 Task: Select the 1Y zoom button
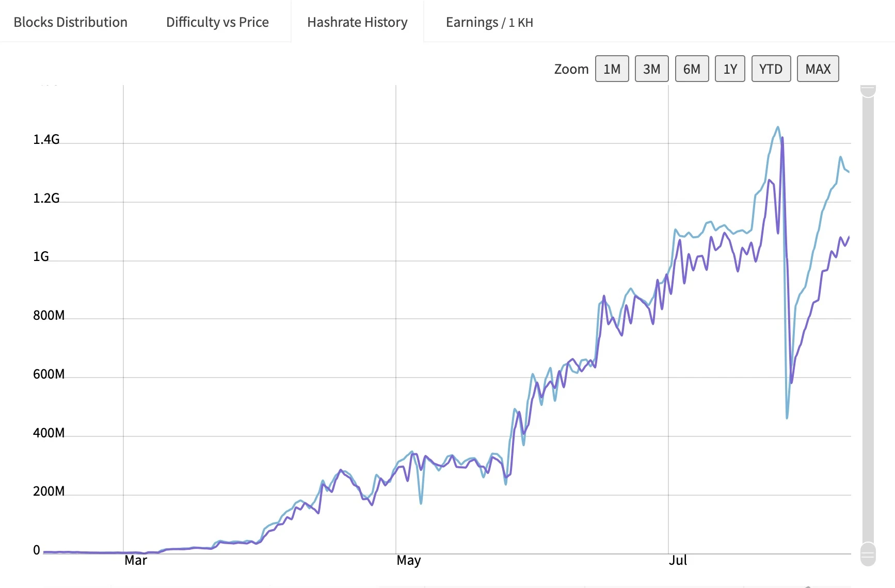(x=730, y=69)
